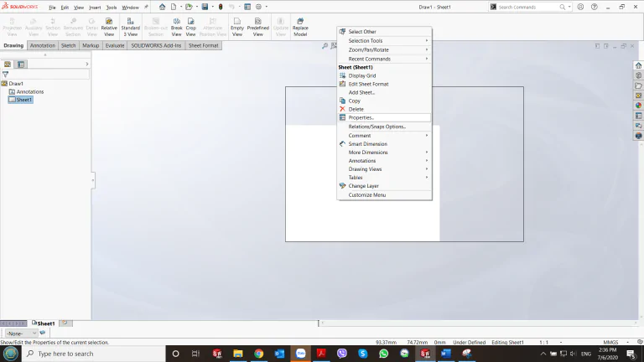Image resolution: width=644 pixels, height=362 pixels.
Task: Expand the MMGS unit system dropdown
Action: pyautogui.click(x=627, y=342)
